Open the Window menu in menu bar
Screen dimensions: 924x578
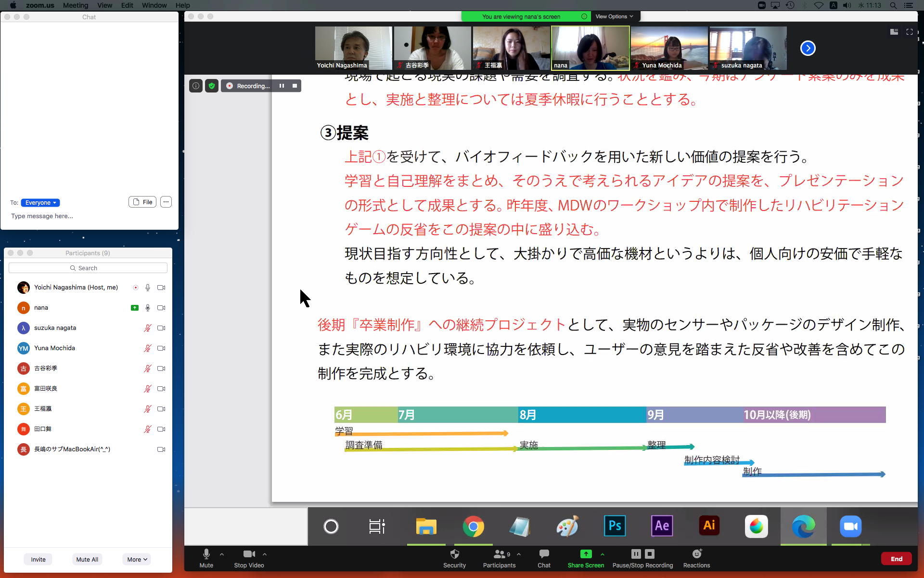[x=154, y=5]
